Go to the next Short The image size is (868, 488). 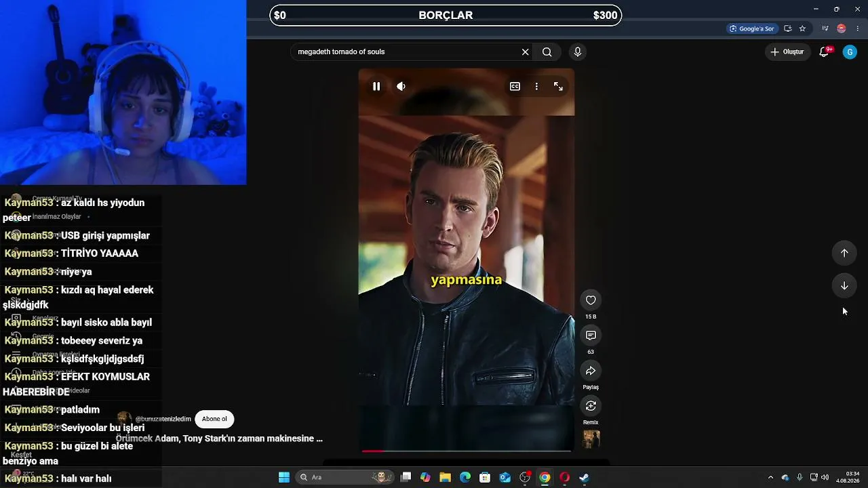pyautogui.click(x=844, y=285)
